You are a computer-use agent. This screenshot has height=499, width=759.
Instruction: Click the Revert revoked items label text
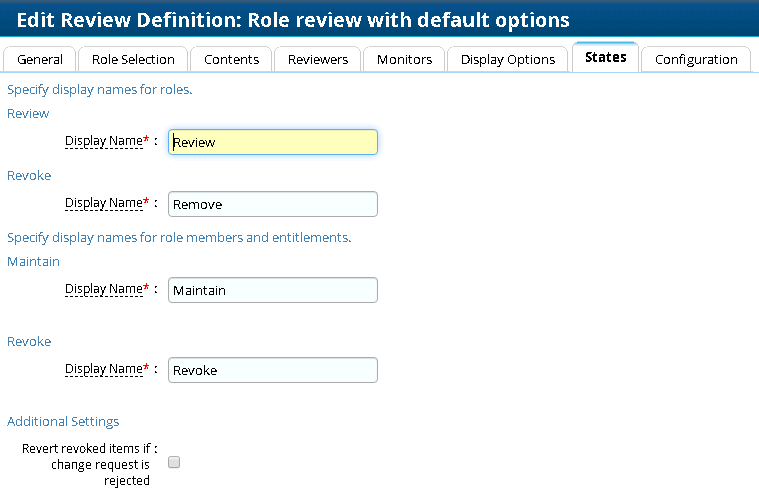pyautogui.click(x=88, y=464)
